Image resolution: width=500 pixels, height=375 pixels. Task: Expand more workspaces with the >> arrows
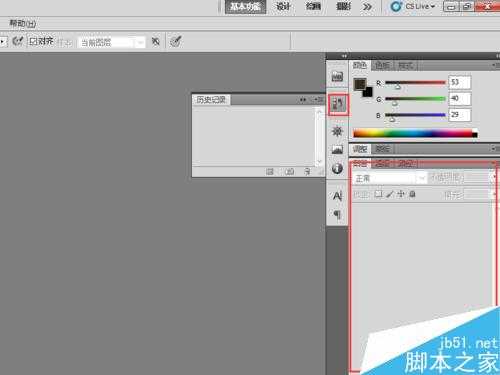tap(367, 7)
